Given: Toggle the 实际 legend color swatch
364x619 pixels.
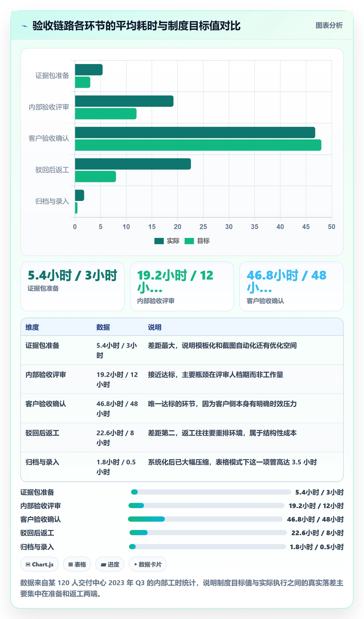Looking at the screenshot, I should [159, 241].
